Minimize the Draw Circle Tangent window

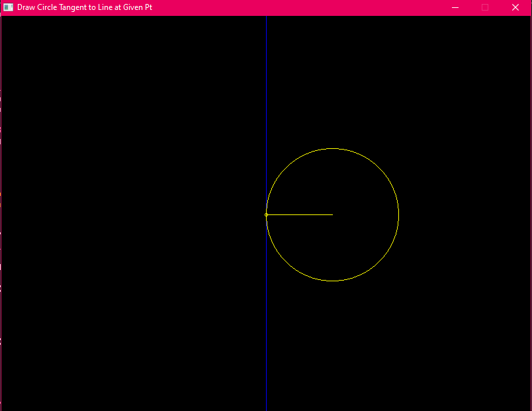455,7
